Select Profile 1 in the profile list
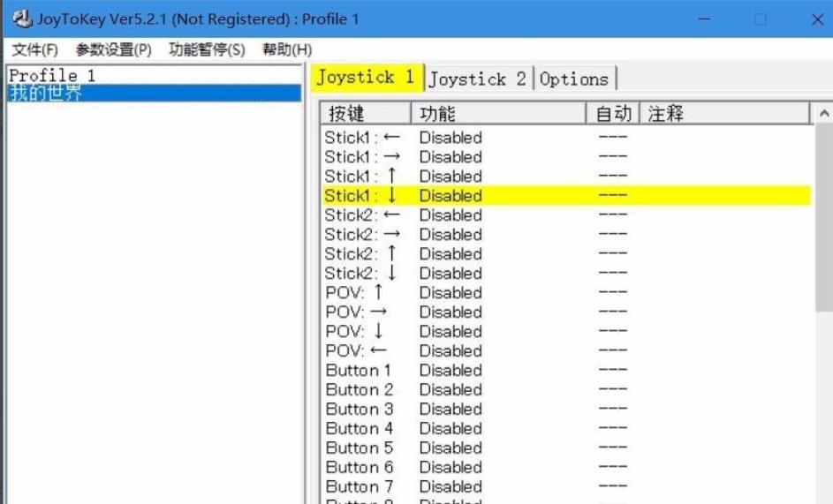 coord(52,76)
